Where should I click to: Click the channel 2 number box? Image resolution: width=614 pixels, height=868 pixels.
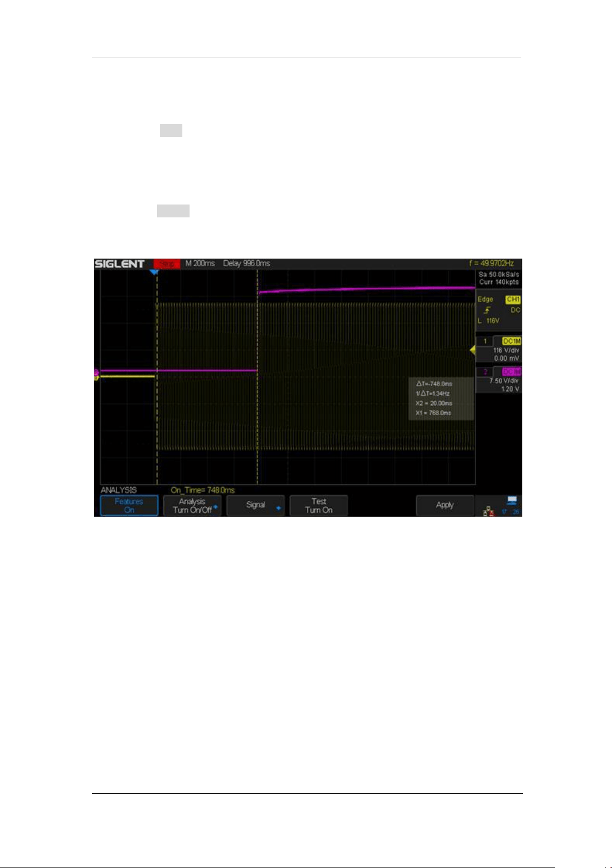[485, 371]
